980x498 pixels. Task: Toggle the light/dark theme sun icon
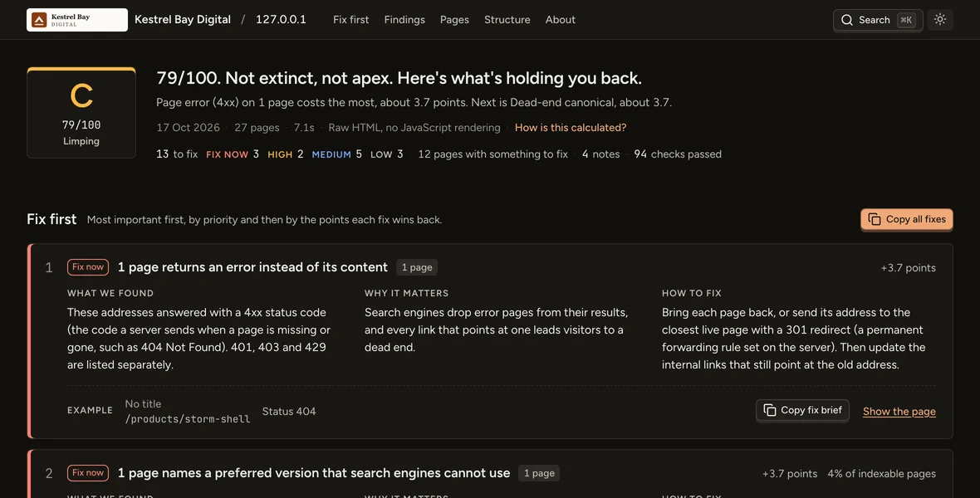(939, 19)
